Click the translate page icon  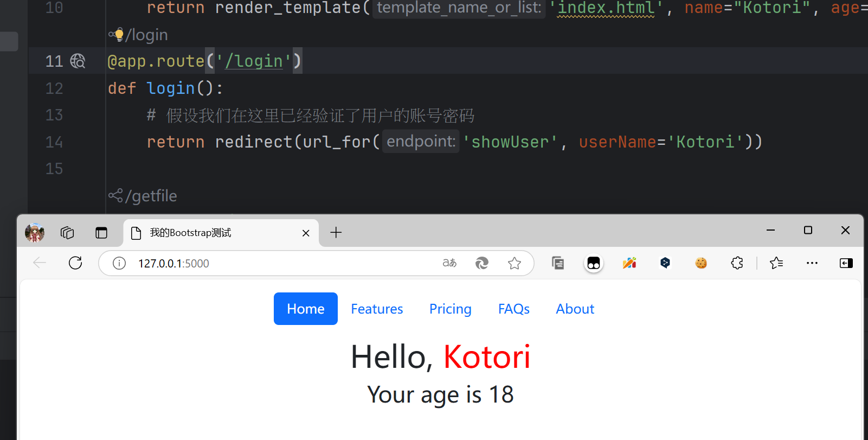449,263
